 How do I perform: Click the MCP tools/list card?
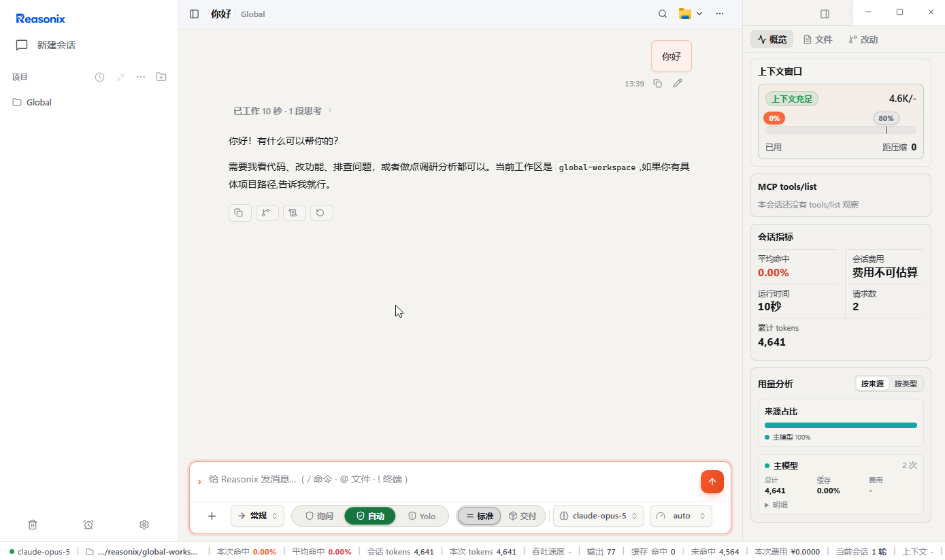(841, 195)
